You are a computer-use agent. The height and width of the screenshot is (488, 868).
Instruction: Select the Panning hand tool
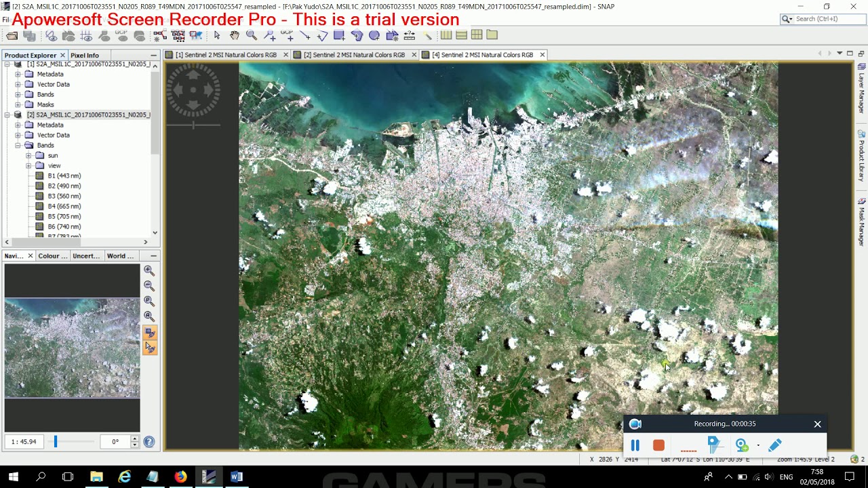tap(234, 35)
